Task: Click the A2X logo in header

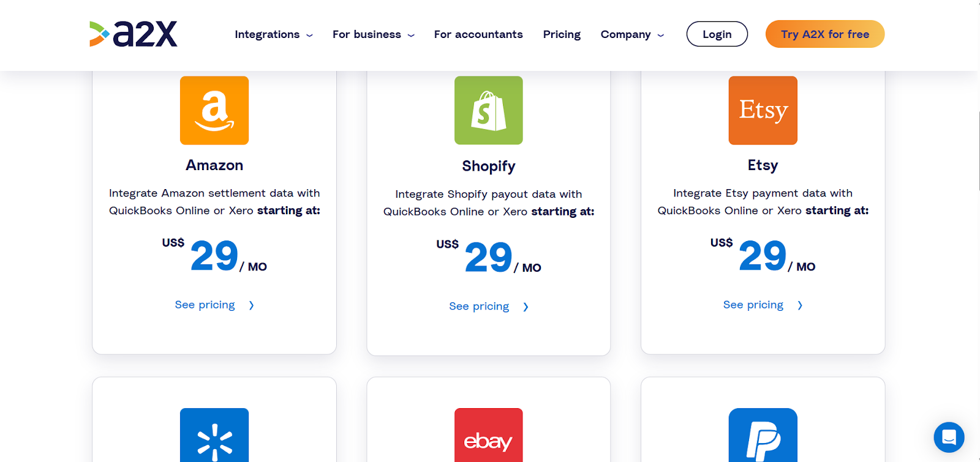Action: tap(134, 34)
